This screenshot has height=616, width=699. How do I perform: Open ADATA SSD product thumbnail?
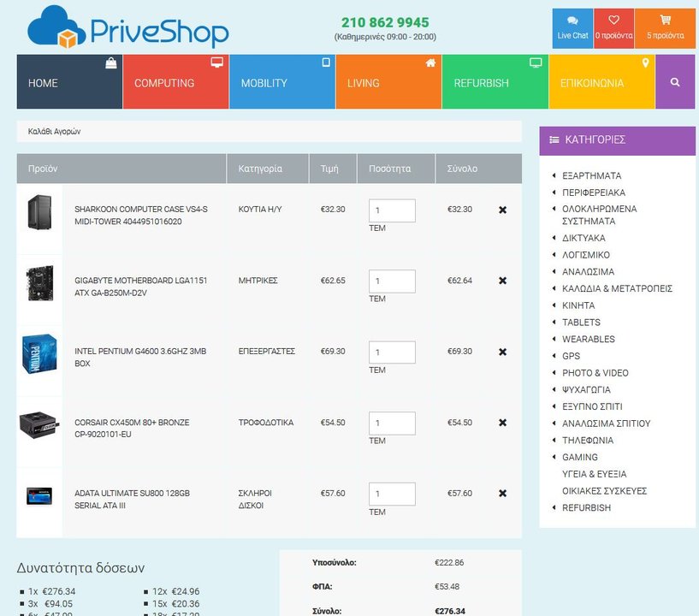tap(39, 496)
